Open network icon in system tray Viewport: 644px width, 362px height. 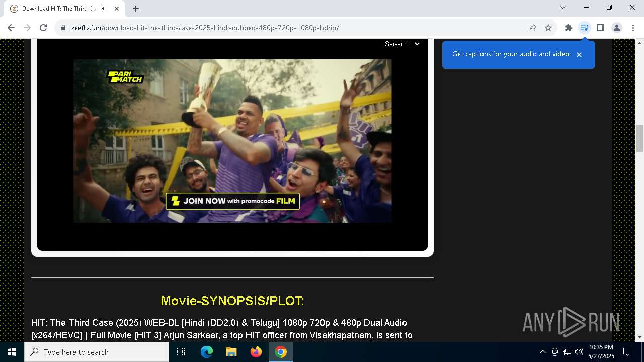[567, 352]
